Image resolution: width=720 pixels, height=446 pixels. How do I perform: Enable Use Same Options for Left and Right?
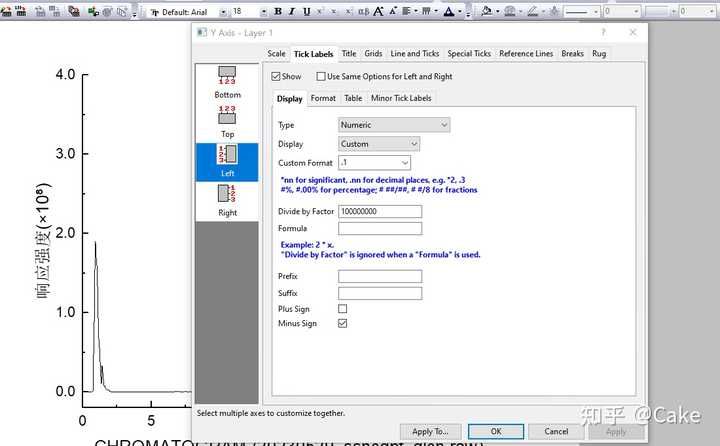tap(321, 76)
